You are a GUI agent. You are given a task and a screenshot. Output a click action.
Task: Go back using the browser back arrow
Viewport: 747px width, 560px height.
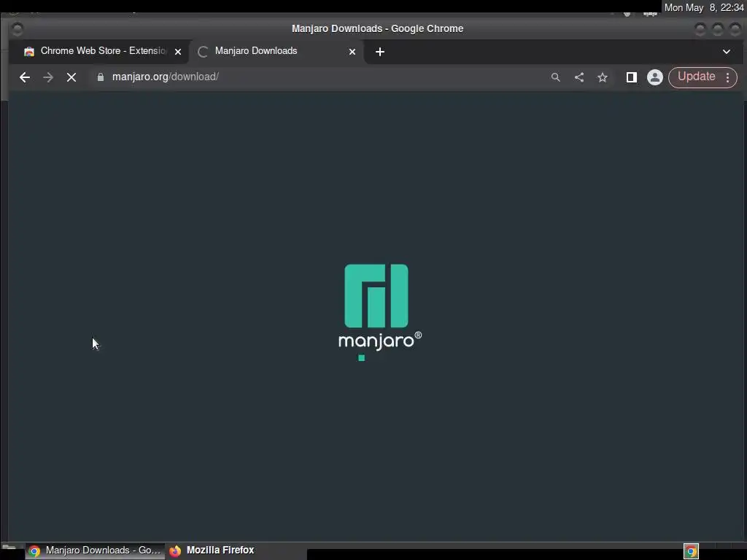coord(25,77)
